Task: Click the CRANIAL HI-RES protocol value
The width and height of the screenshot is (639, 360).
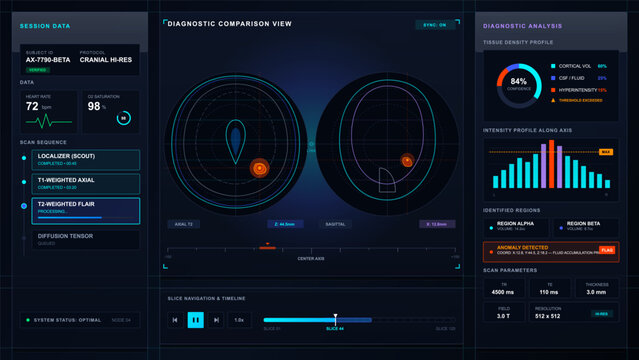Action: (106, 60)
